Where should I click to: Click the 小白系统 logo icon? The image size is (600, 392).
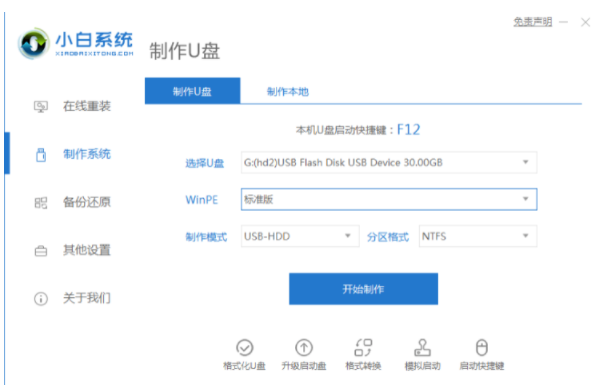tap(34, 43)
